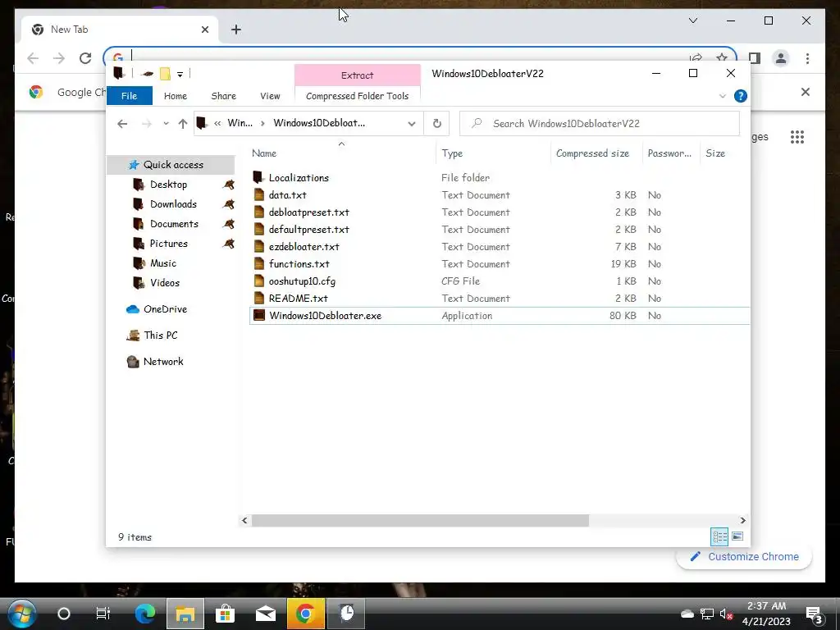Viewport: 840px width, 630px height.
Task: Reload the Chrome page
Action: coord(85,58)
